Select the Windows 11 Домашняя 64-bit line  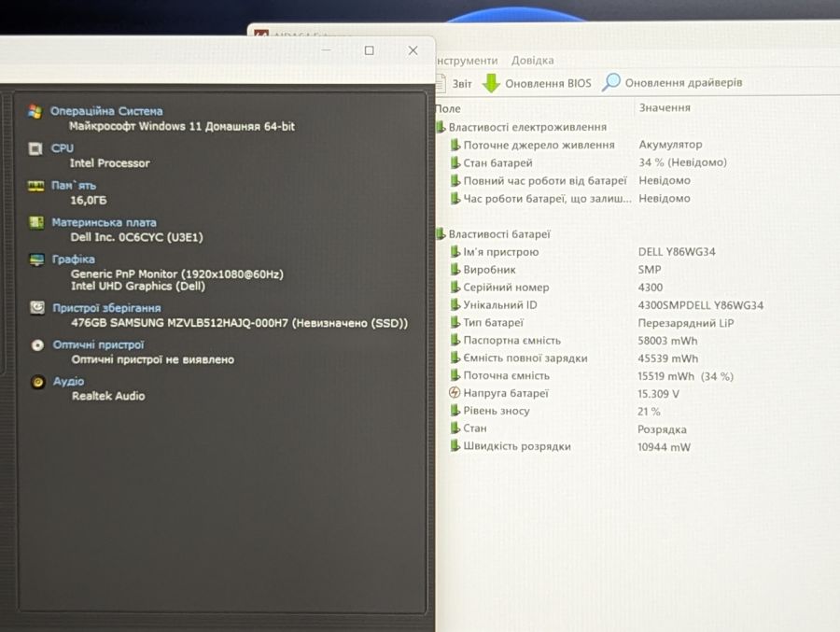tap(182, 126)
